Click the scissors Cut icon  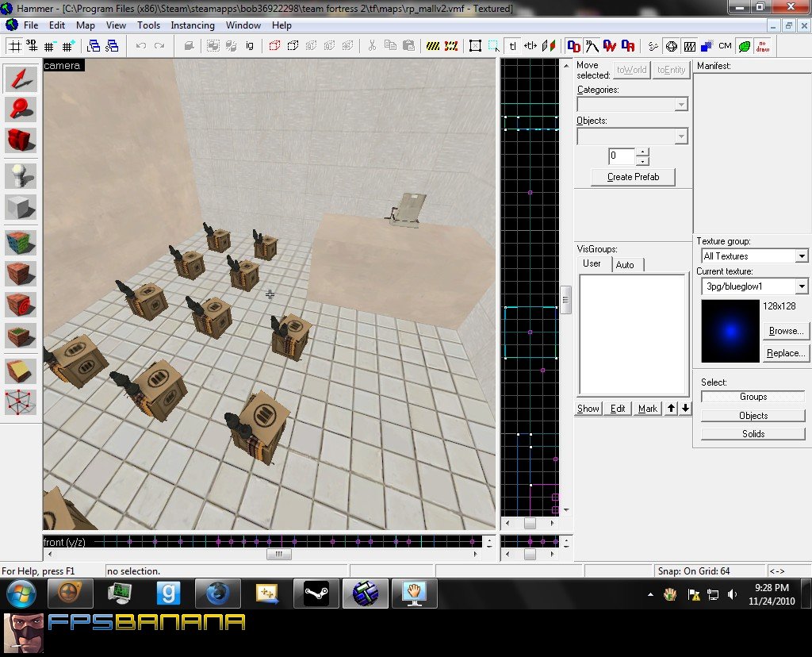[x=372, y=46]
